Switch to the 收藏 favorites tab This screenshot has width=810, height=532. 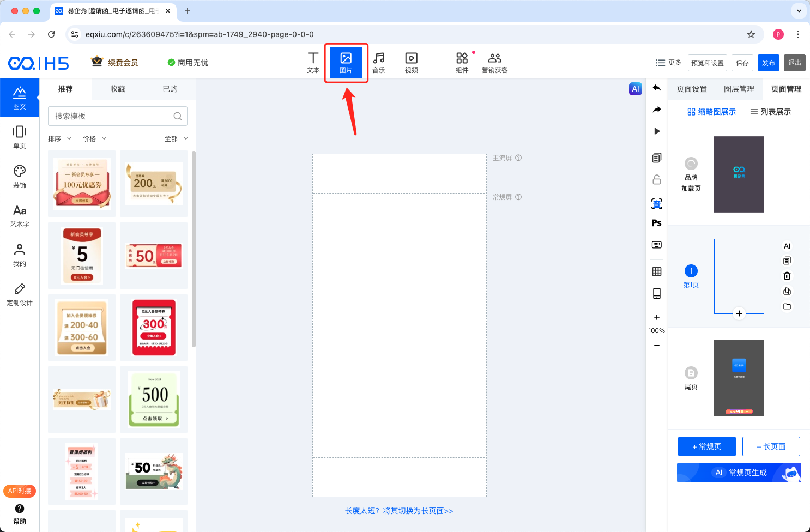point(118,89)
